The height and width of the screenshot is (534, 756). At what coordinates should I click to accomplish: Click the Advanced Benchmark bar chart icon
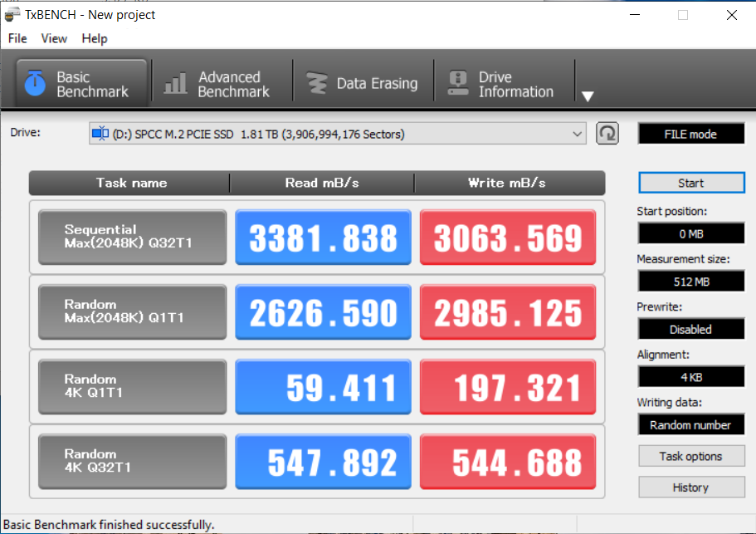click(x=175, y=84)
